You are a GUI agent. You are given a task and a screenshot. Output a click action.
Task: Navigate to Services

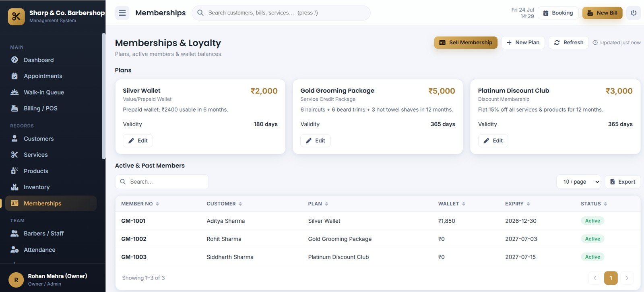pos(51,155)
